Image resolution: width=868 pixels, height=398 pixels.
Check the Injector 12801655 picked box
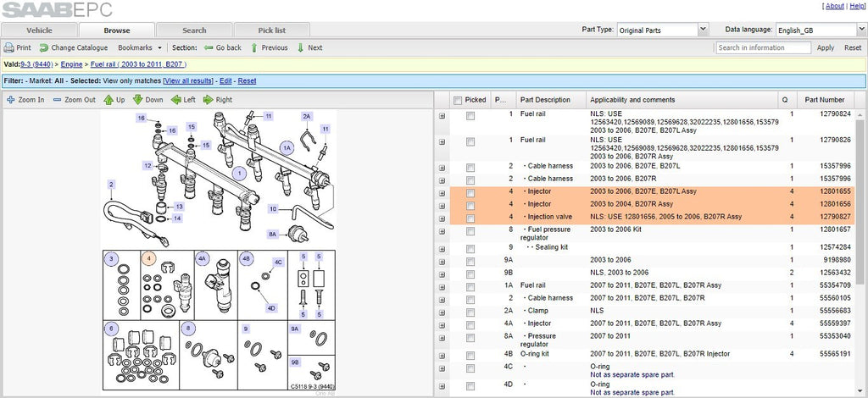(x=470, y=193)
